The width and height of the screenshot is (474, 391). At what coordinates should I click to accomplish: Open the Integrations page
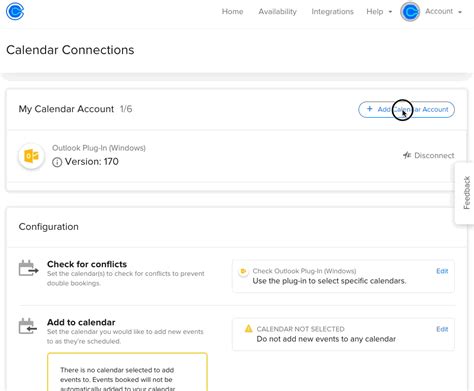click(332, 12)
